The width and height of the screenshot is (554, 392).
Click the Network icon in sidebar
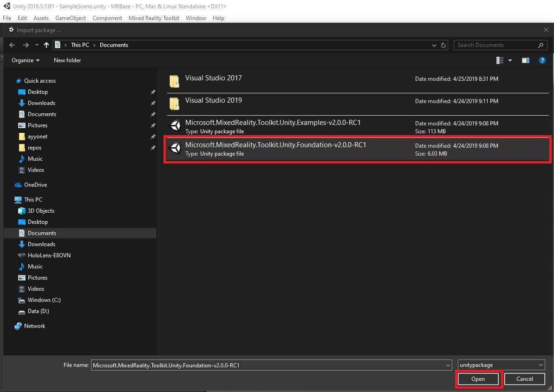coord(18,326)
